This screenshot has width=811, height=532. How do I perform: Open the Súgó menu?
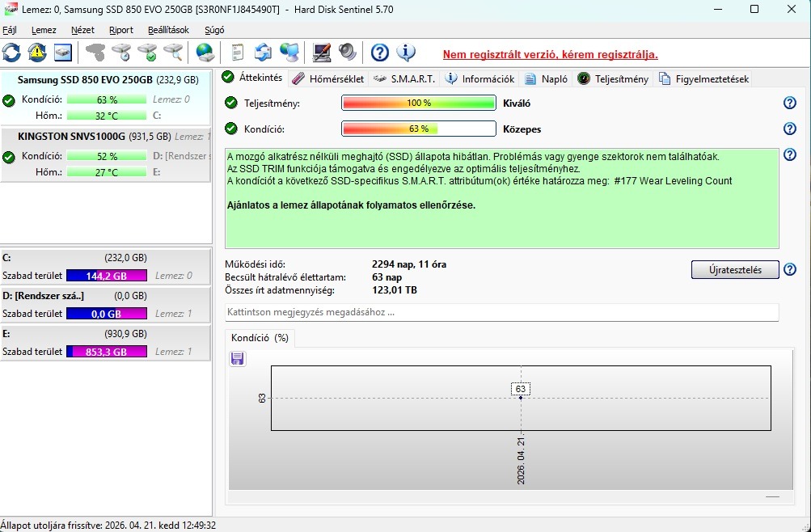[x=214, y=30]
